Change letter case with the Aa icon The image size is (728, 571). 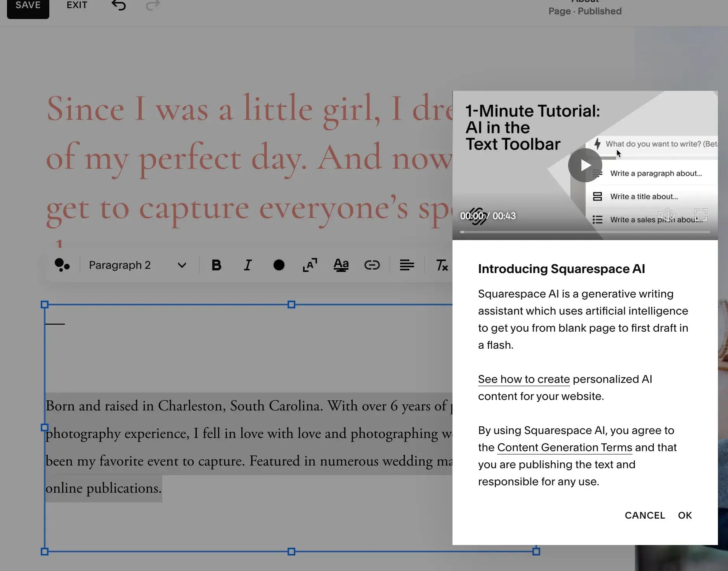pos(341,265)
